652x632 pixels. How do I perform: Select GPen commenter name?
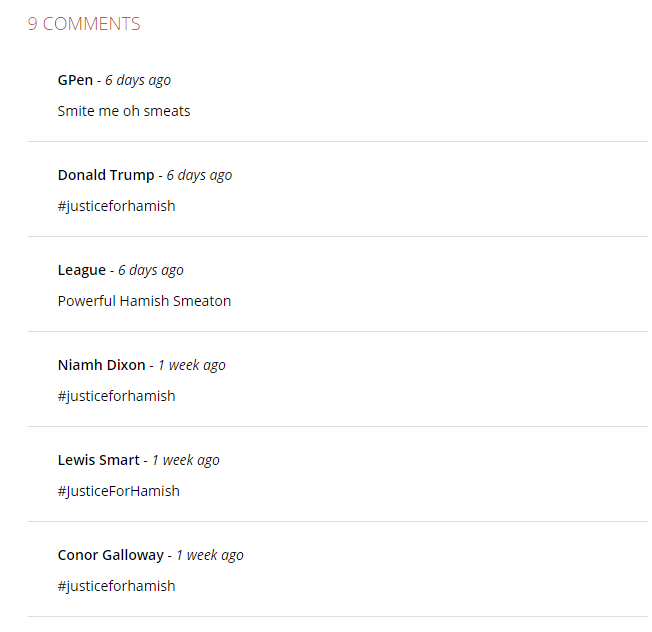[75, 80]
